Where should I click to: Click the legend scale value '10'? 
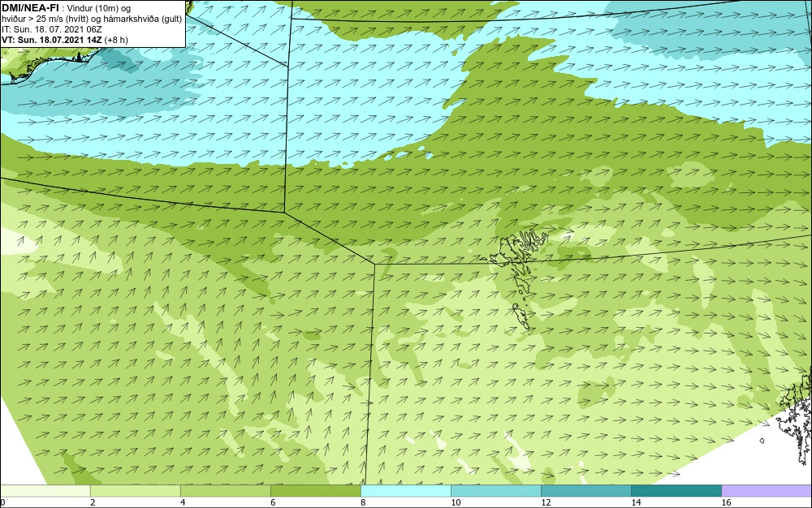pyautogui.click(x=456, y=502)
